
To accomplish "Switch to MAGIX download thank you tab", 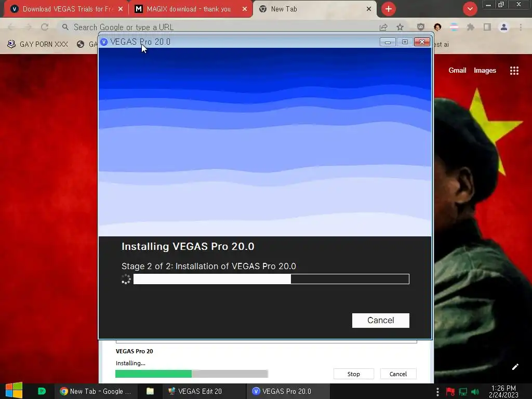I will (189, 9).
